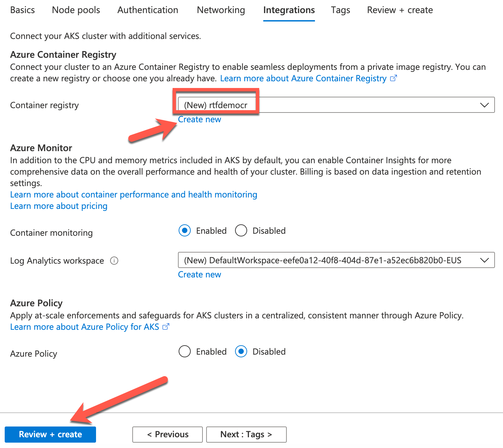Select the Networking tab
This screenshot has height=448, width=503.
(x=221, y=10)
